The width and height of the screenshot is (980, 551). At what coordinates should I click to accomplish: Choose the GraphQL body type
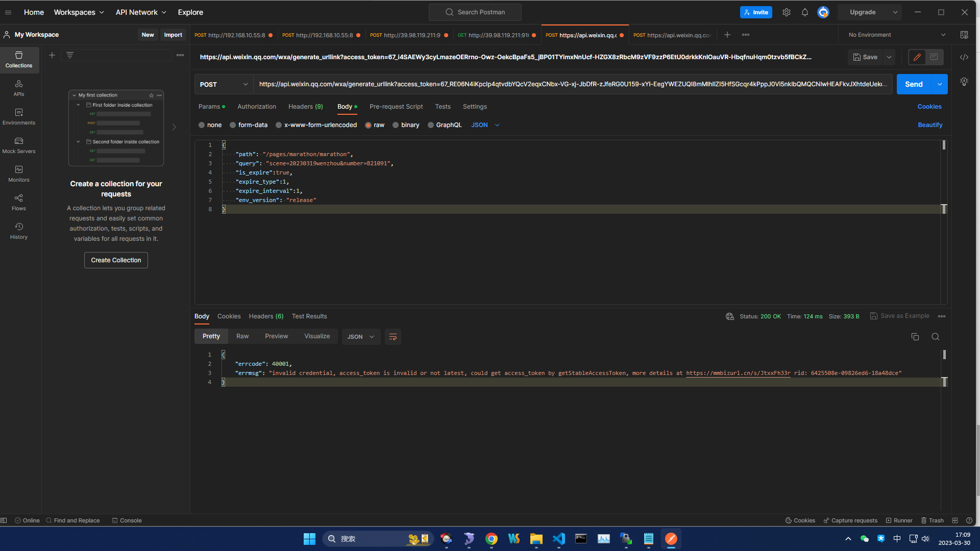pyautogui.click(x=431, y=125)
